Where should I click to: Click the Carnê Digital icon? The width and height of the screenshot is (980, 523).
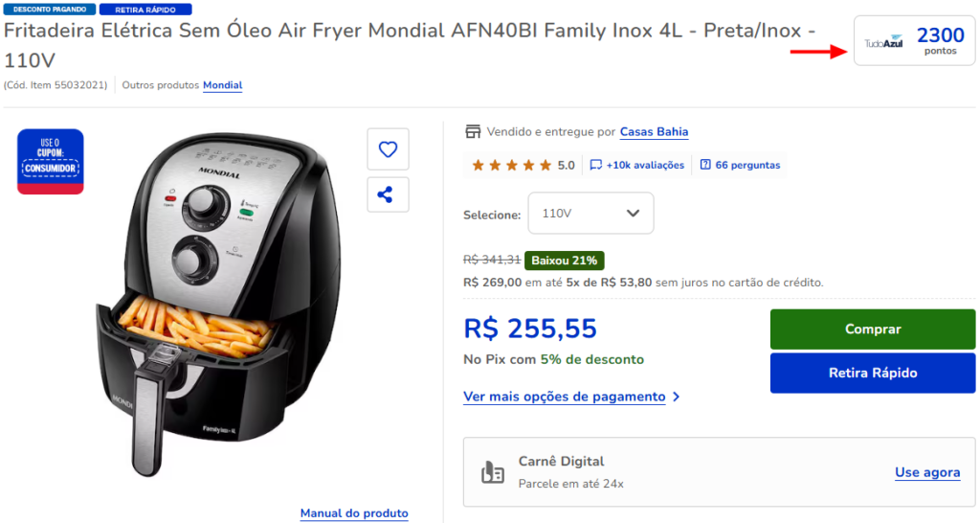[493, 472]
